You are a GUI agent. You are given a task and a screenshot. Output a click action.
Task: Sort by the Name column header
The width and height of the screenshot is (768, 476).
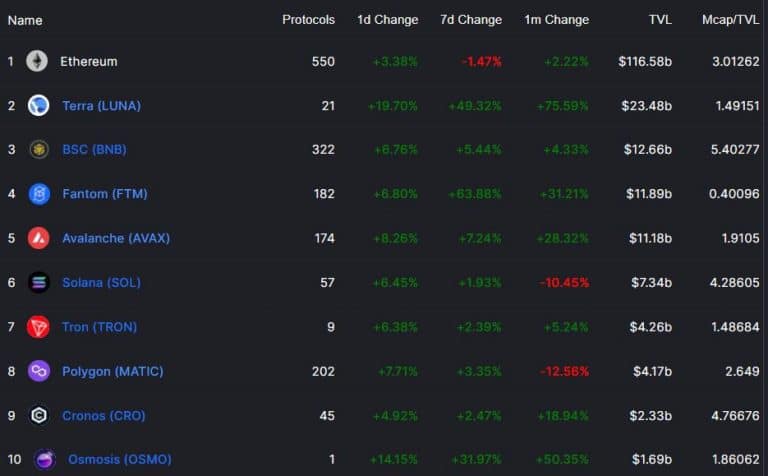click(x=25, y=20)
